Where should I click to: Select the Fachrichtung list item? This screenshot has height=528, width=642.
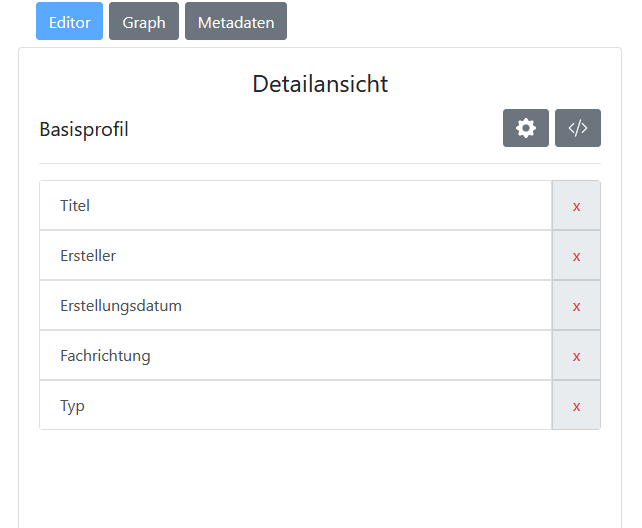[295, 356]
